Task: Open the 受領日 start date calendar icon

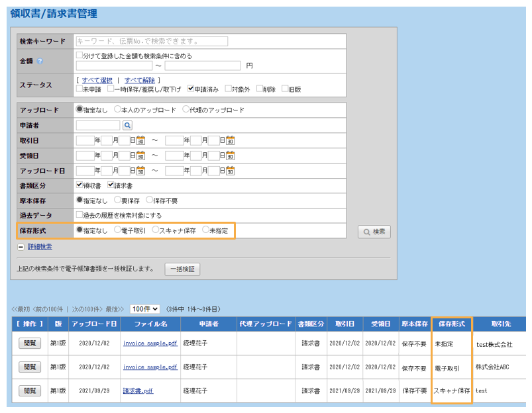Action: [x=140, y=156]
